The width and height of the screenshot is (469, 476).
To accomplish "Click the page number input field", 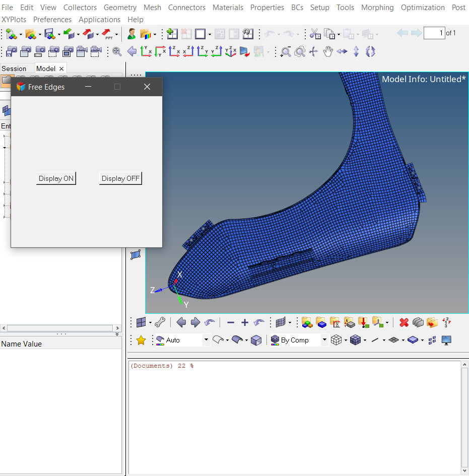I will (434, 33).
